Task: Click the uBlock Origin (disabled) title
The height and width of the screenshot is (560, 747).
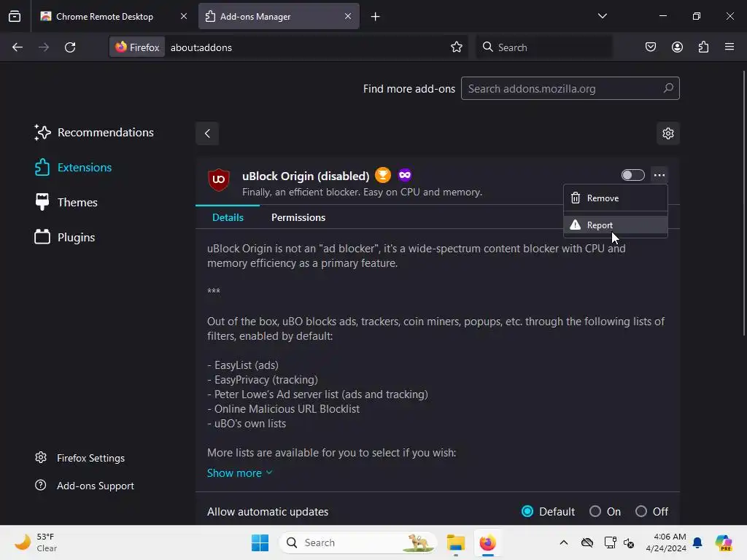Action: click(x=306, y=176)
